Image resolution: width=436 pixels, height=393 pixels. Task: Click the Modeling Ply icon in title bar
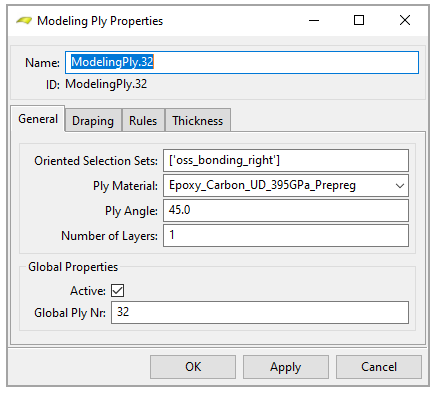(24, 21)
